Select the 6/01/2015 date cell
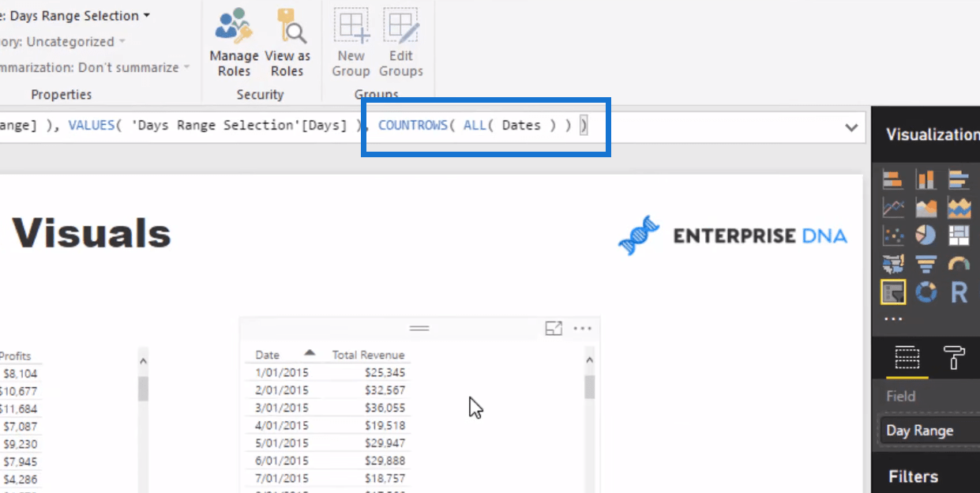This screenshot has width=980, height=493. tap(282, 460)
